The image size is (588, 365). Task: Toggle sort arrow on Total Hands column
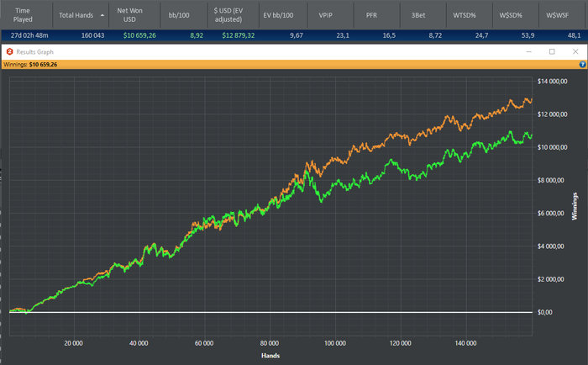click(102, 15)
